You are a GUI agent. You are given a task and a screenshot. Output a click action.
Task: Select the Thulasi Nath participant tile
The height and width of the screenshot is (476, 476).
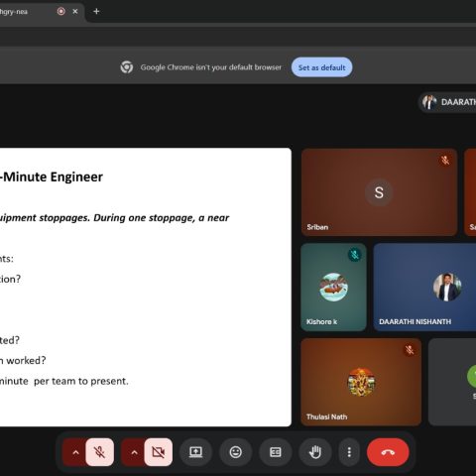pos(361,382)
